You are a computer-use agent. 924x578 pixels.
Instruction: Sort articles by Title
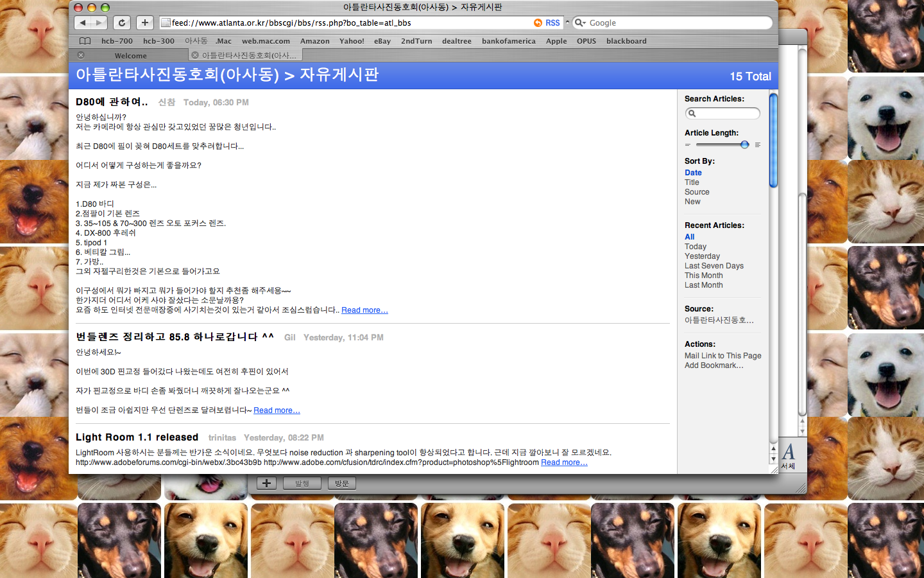click(x=692, y=182)
